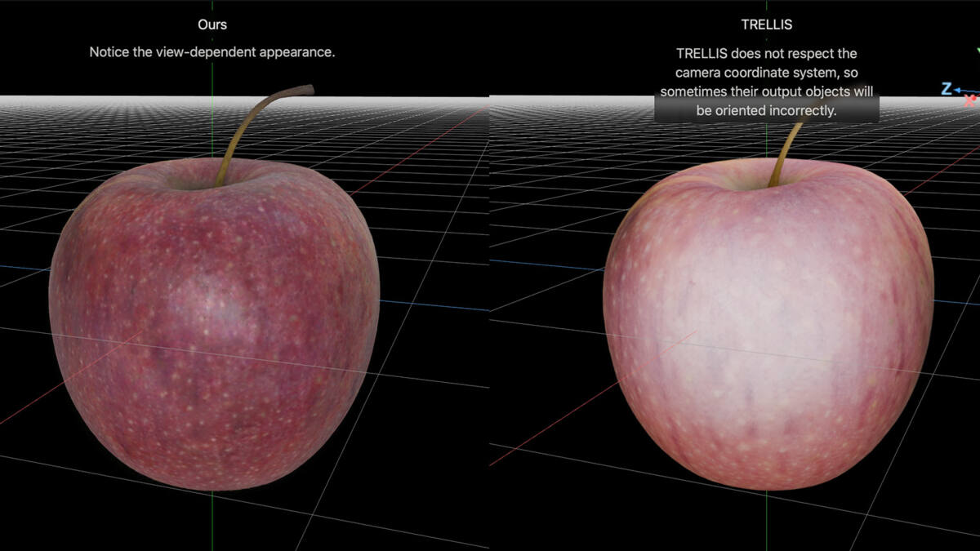The height and width of the screenshot is (551, 980).
Task: Click the TRELLIS camera coordinate system note
Action: coord(766,82)
